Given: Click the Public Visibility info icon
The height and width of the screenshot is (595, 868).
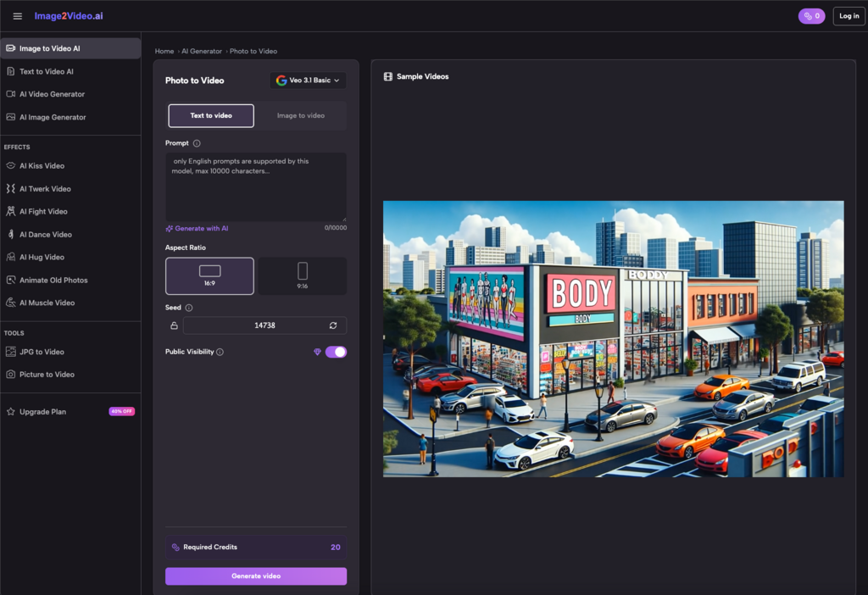Looking at the screenshot, I should (220, 352).
